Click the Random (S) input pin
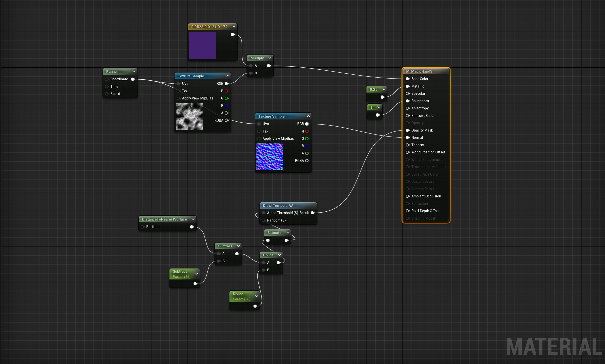 pos(263,220)
